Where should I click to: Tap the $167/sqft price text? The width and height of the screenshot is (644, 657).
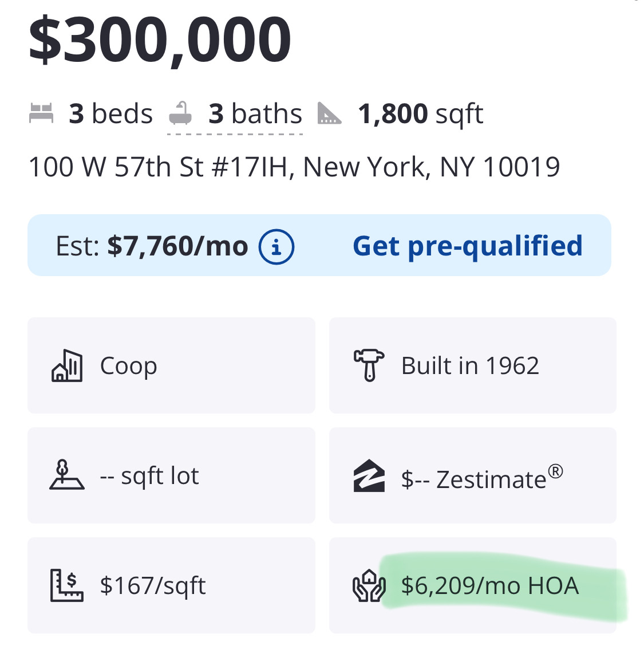(x=153, y=585)
